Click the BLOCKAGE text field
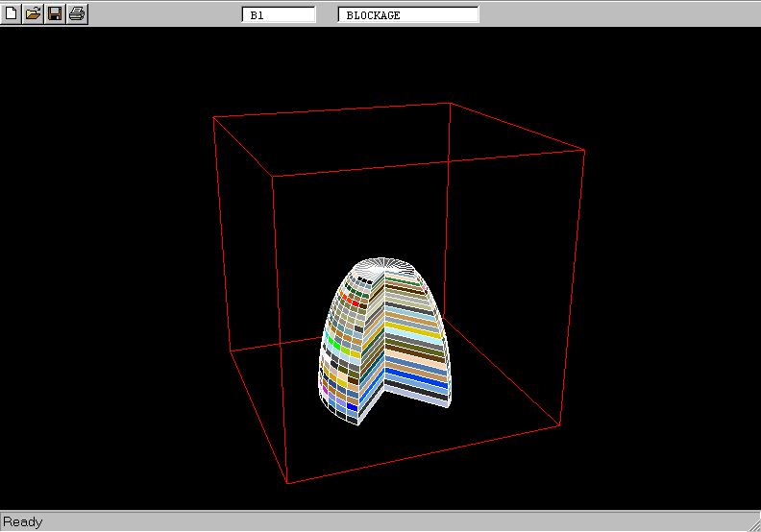 (x=408, y=15)
